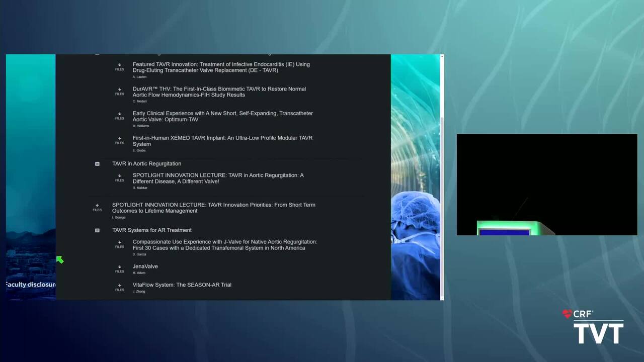This screenshot has height=362, width=644.
Task: Click presenter name S. Garcia
Action: 139,254
